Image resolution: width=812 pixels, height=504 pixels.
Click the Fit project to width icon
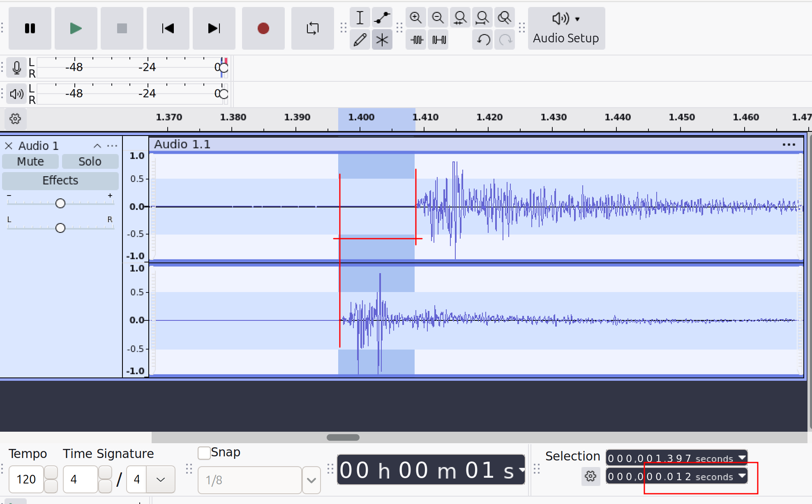click(482, 18)
